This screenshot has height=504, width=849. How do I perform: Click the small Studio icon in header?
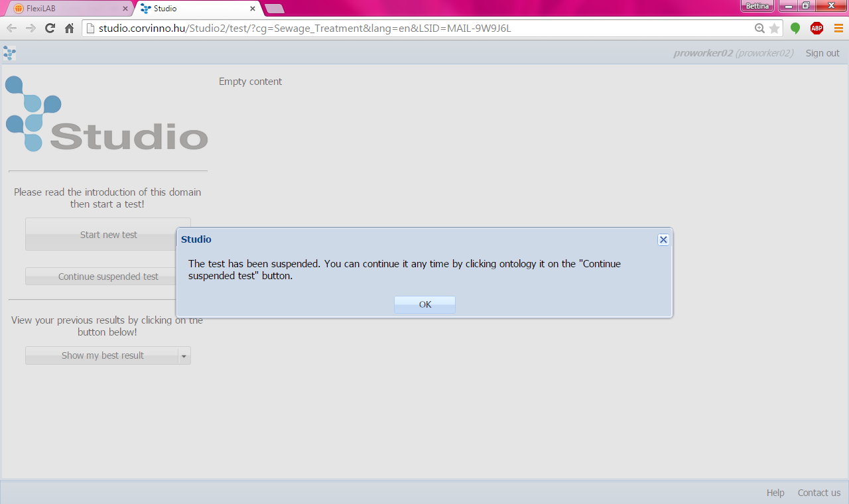coord(9,53)
